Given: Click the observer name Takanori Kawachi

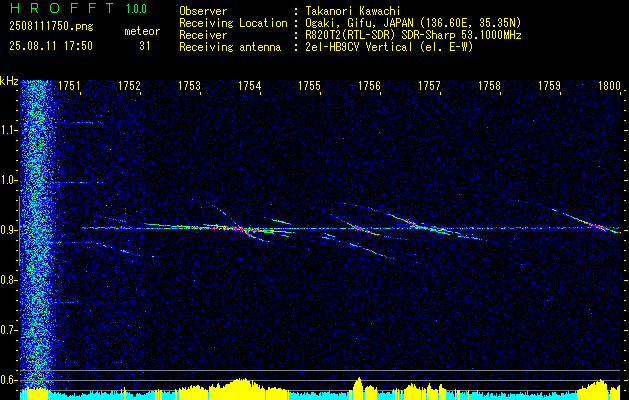Looking at the screenshot, I should [353, 11].
